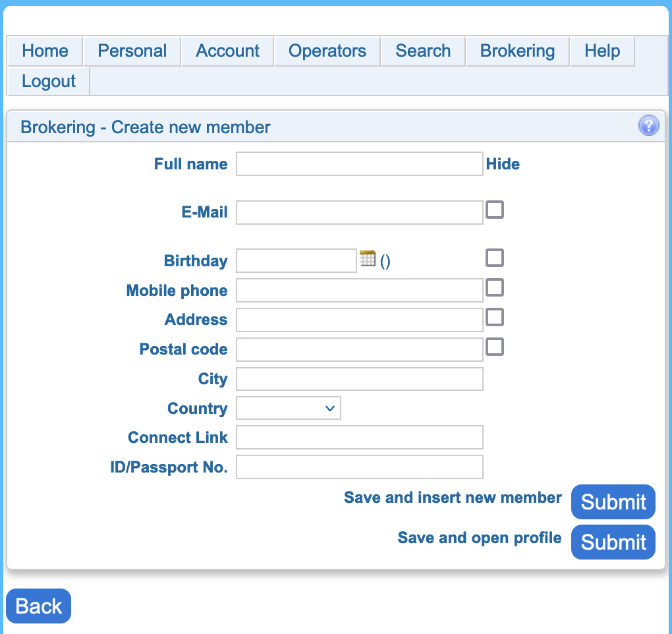Image resolution: width=672 pixels, height=634 pixels.
Task: Submit Save and insert new member
Action: [613, 502]
